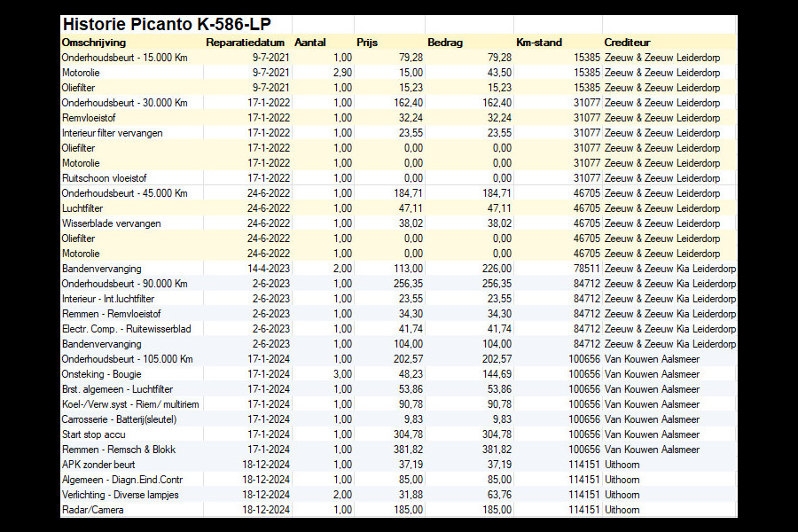Select the Onderhoudsbeurt - 90.000 Km cell
Image resolution: width=798 pixels, height=532 pixels.
tap(125, 284)
